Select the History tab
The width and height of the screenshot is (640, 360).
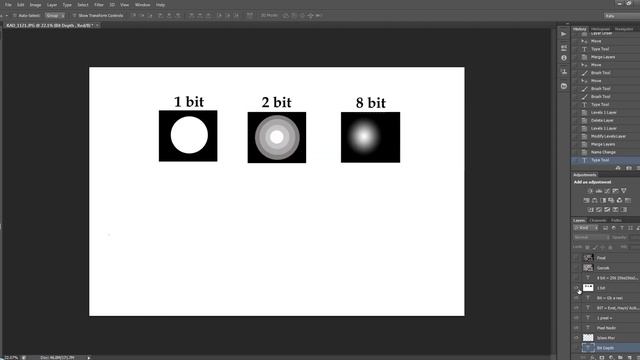click(x=579, y=29)
